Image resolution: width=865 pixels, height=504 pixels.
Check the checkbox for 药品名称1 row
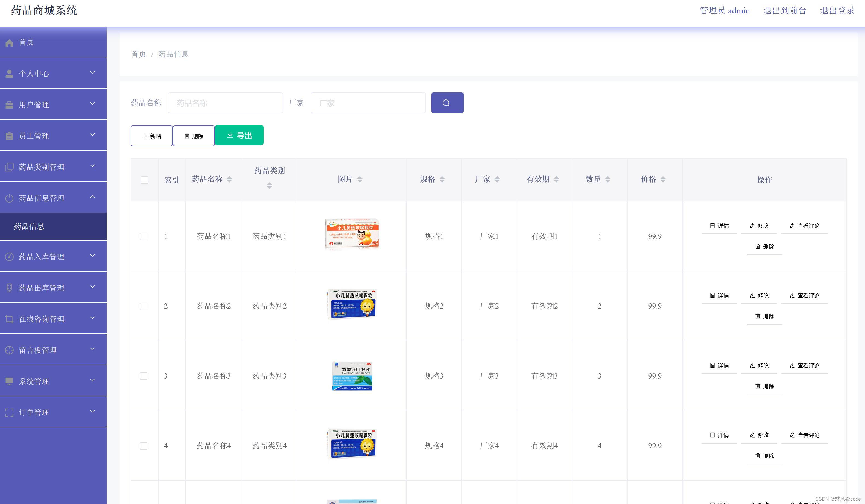click(144, 236)
